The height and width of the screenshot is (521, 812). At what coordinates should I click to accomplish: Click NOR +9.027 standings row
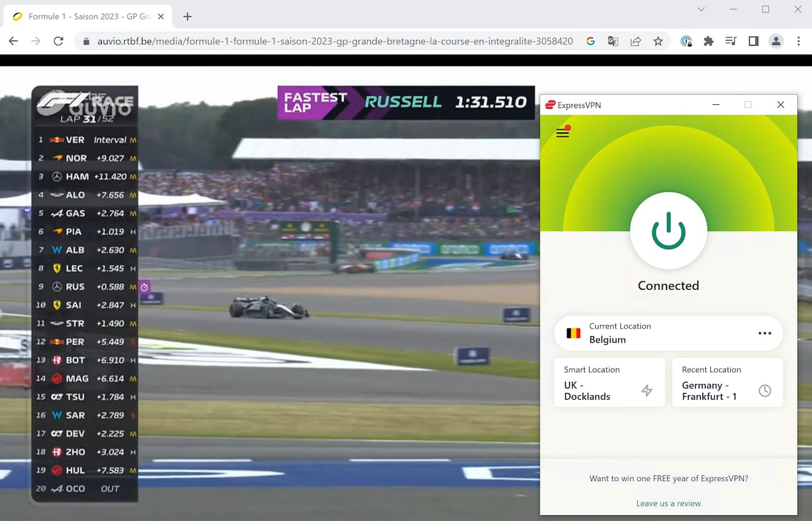(x=86, y=158)
